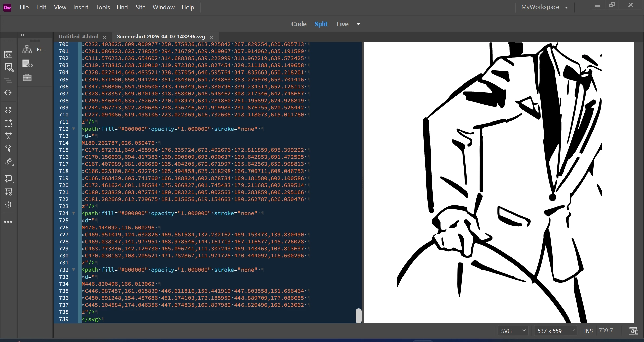This screenshot has height=342, width=644.
Task: Click the Fi... Files panel label
Action: (x=41, y=50)
